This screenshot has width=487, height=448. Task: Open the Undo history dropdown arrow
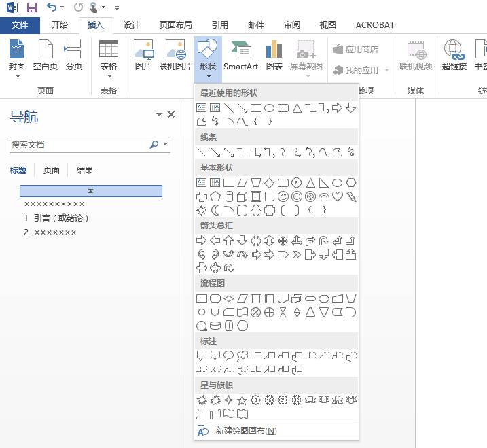[x=62, y=7]
